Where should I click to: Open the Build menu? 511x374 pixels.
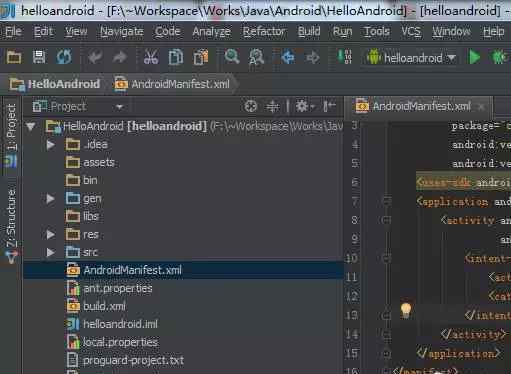tap(309, 32)
